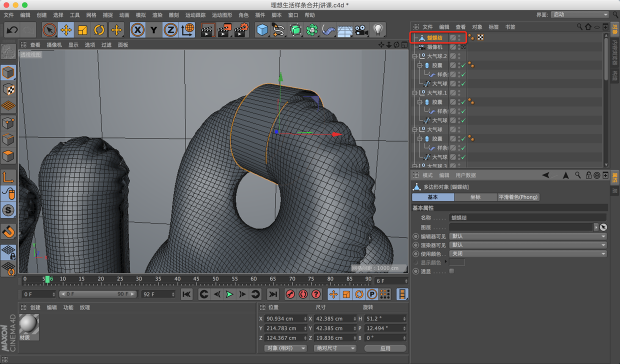Switch to the 坐标 tab
Viewport: 620px width, 364px height.
tap(475, 197)
